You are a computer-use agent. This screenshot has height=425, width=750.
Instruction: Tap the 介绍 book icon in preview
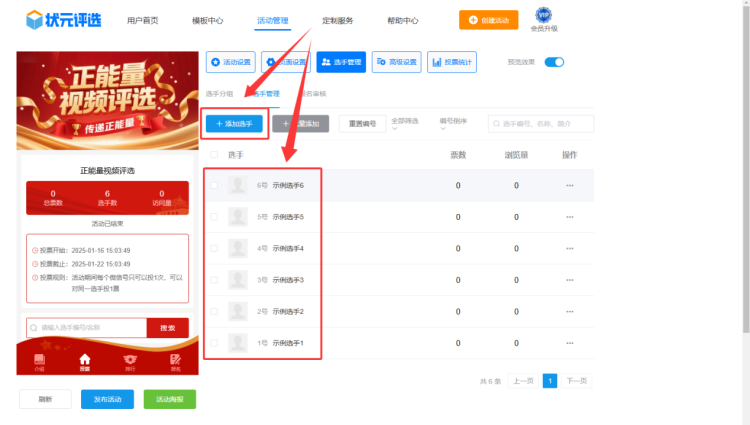39,360
